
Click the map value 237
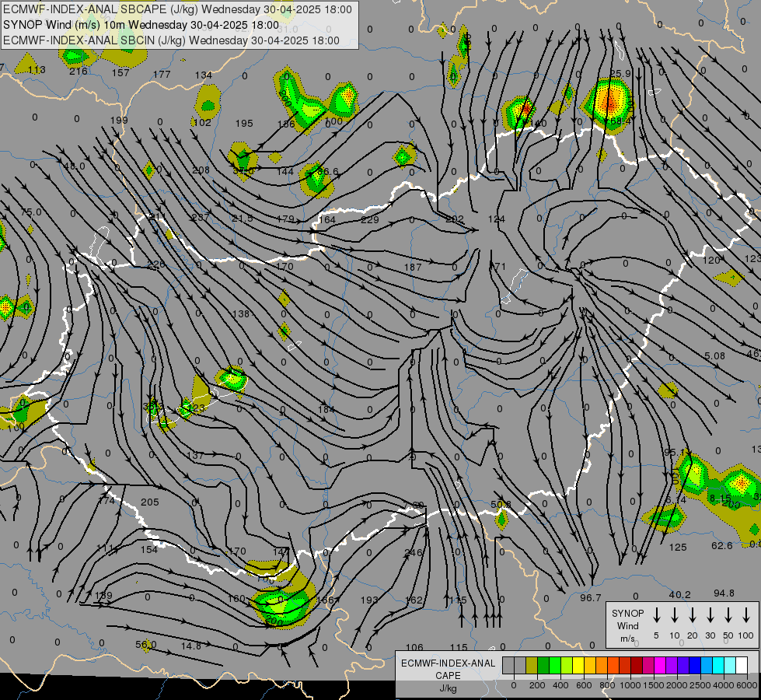(x=201, y=217)
